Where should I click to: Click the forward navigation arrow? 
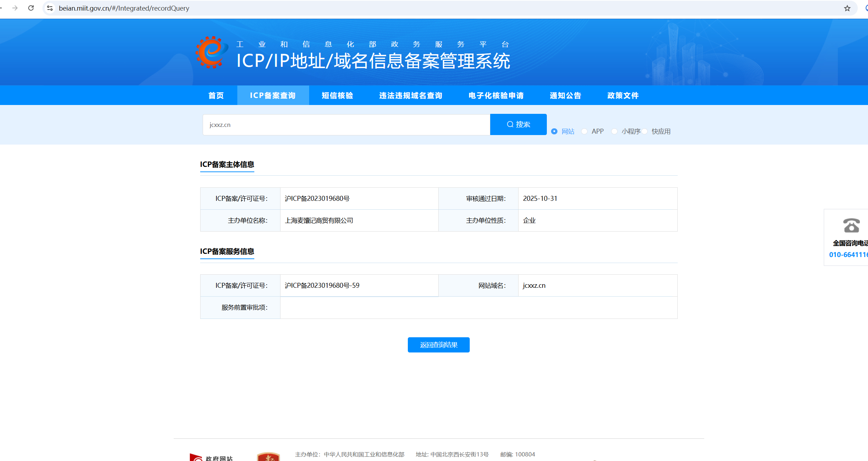point(15,8)
